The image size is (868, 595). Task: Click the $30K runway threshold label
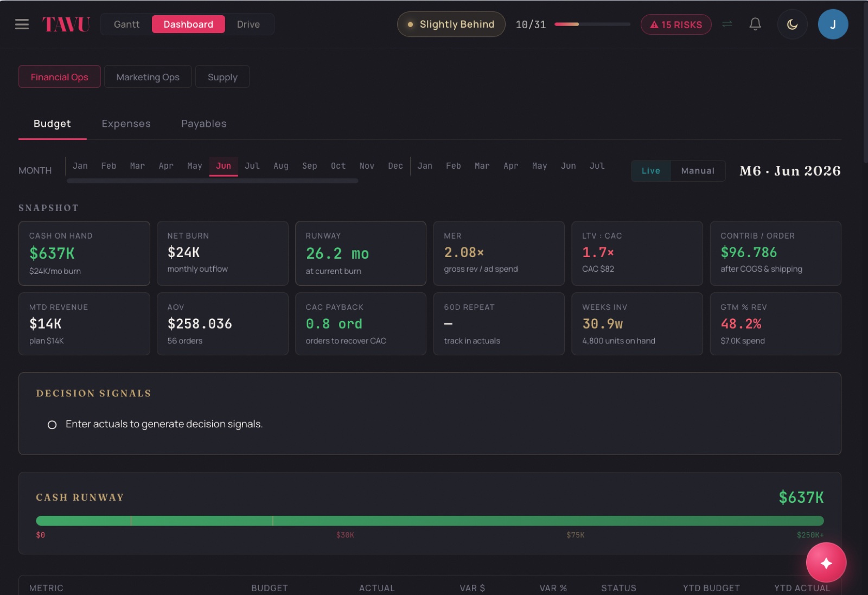[345, 535]
